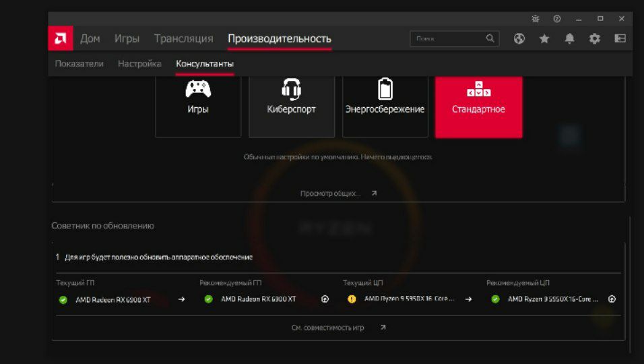Screen dimensions: 644x364
Task: Click the vertical scrollbar on right edge
Action: [630, 284]
